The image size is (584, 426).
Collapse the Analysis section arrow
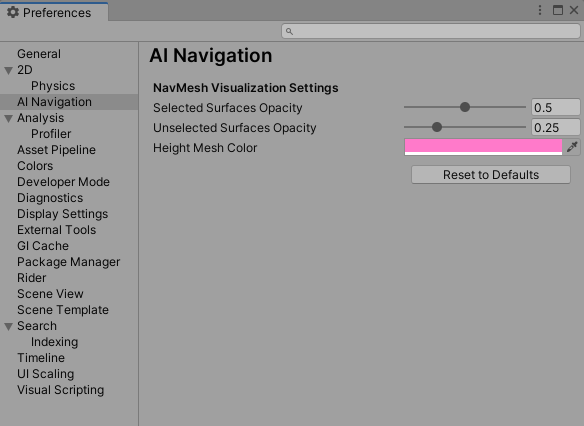point(9,118)
